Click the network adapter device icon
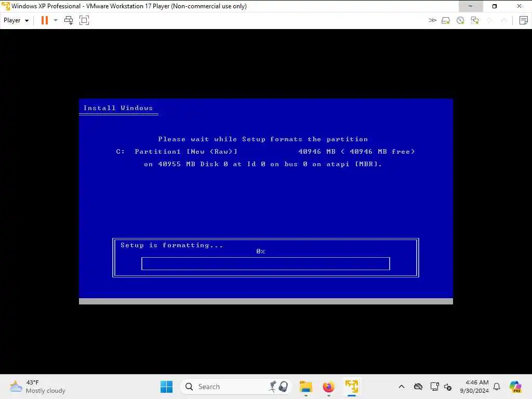532x399 pixels. (475, 20)
